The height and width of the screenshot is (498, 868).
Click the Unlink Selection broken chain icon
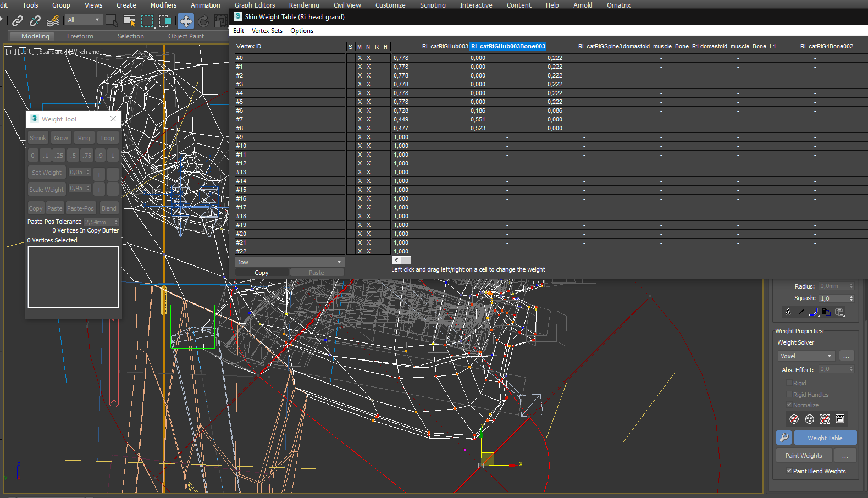coord(35,21)
